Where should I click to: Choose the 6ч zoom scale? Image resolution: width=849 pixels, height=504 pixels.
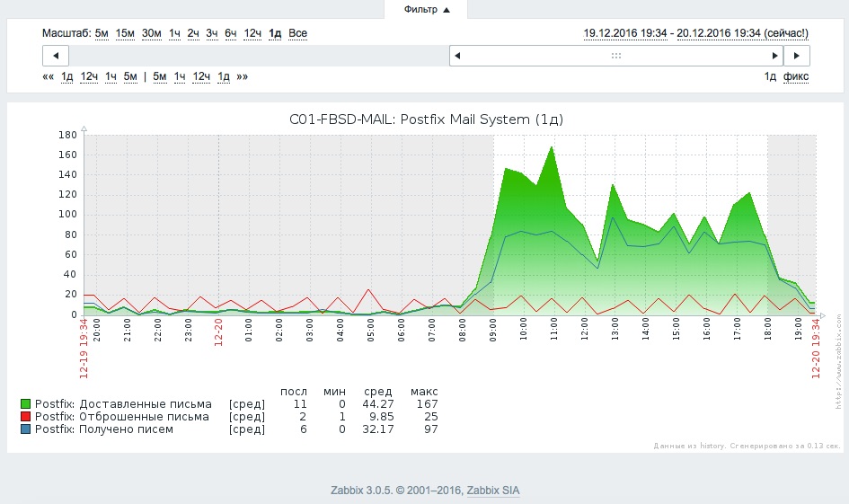click(231, 33)
